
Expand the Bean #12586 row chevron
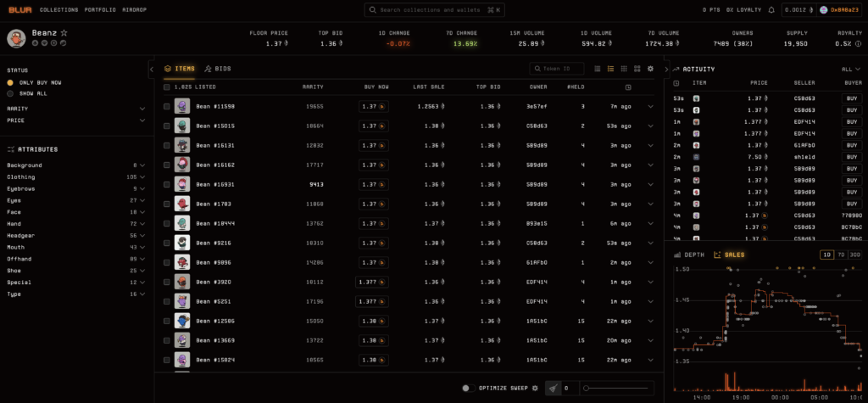coord(650,321)
